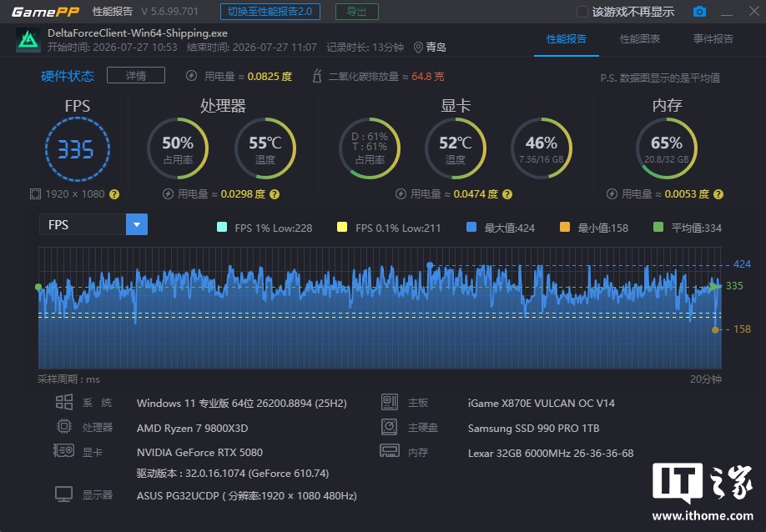Click the yellow FPS 0.1% Low legend swatch
This screenshot has width=766, height=532.
click(342, 227)
